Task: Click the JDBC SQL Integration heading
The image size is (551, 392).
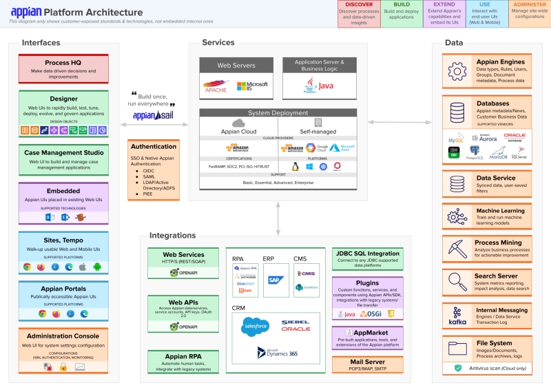Action: click(x=368, y=254)
